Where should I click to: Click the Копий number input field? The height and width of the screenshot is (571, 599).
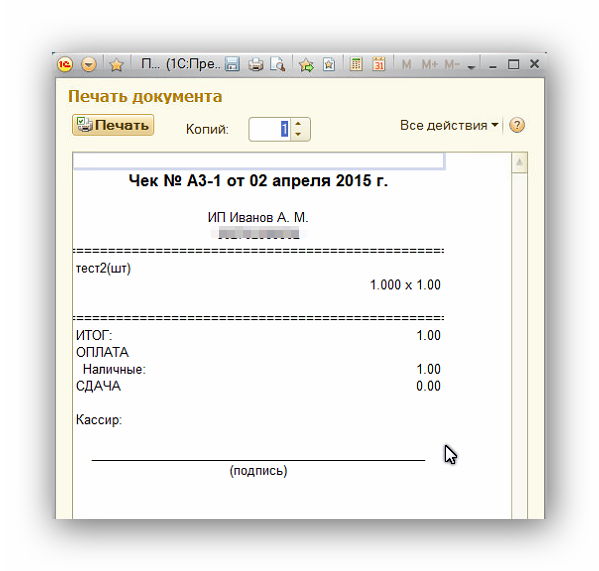[x=270, y=129]
